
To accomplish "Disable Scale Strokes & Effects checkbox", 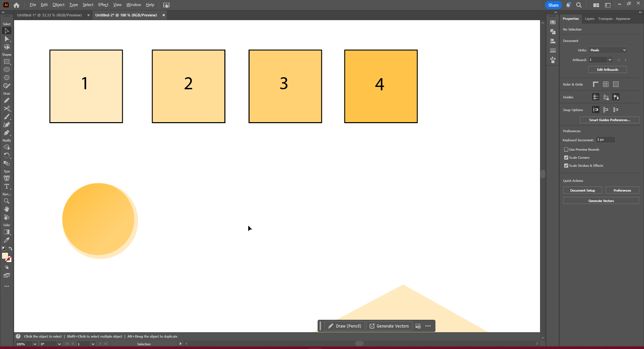I will pyautogui.click(x=566, y=166).
